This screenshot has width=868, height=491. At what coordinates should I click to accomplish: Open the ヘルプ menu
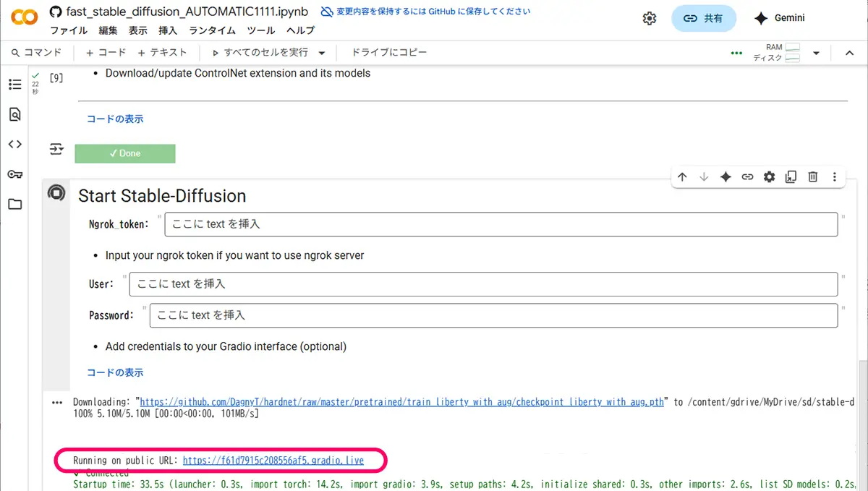pos(300,30)
